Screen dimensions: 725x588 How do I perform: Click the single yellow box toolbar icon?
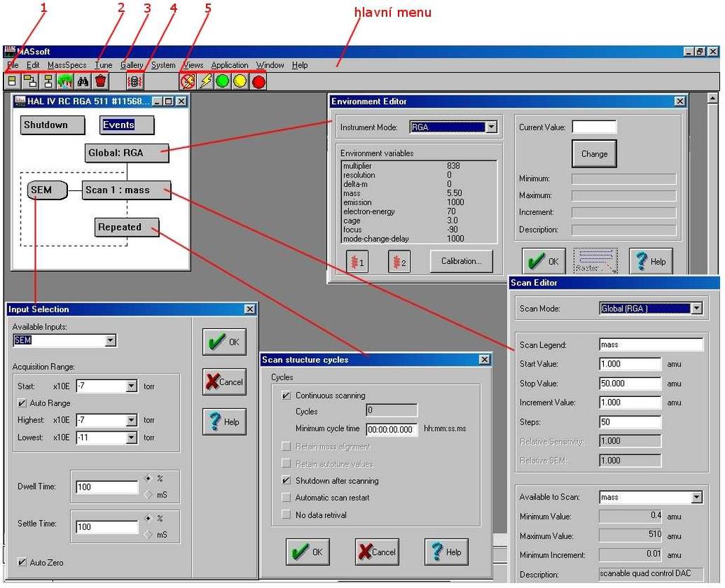coord(13,82)
